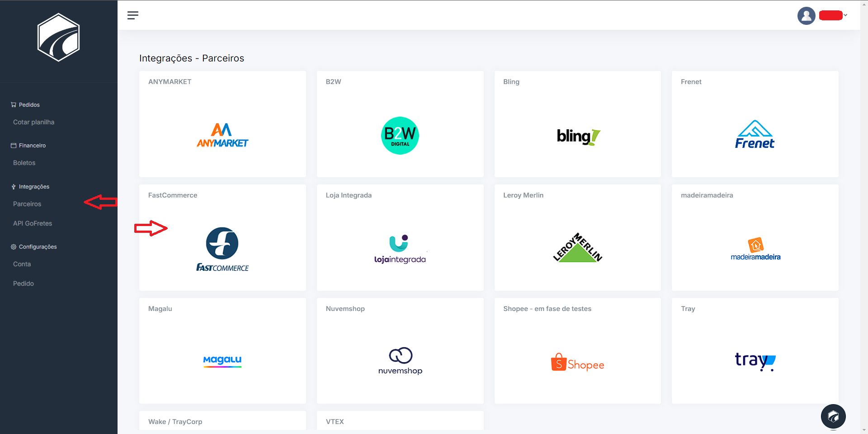Click the page scrollbar down arrow
868x434 pixels.
click(x=864, y=430)
